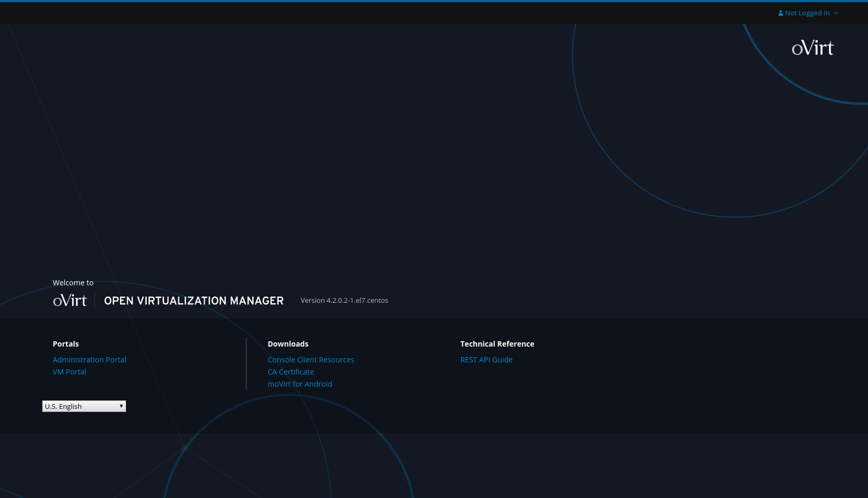
Task: Expand the U.S. English language dropdown
Action: (x=84, y=406)
